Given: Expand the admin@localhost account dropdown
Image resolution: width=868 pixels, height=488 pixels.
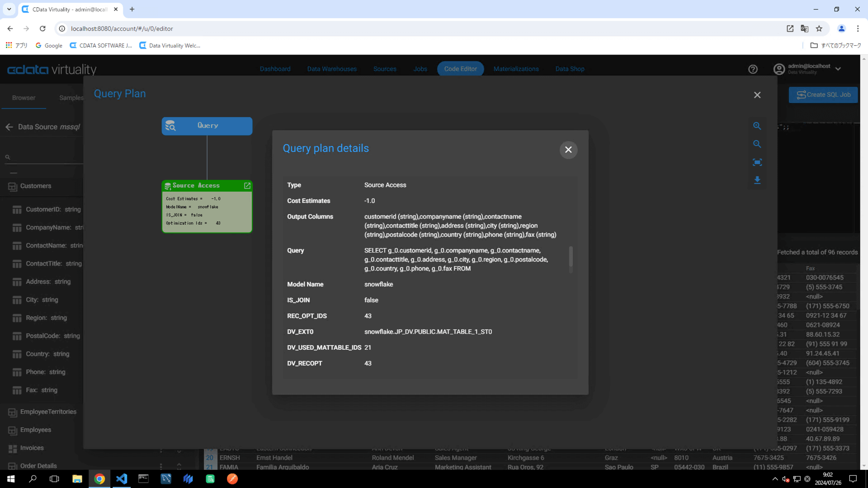Looking at the screenshot, I should coord(838,69).
